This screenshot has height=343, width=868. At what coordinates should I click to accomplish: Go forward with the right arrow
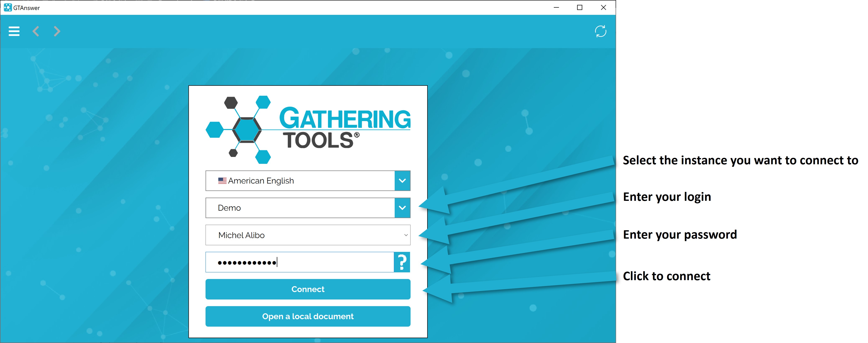pos(57,31)
